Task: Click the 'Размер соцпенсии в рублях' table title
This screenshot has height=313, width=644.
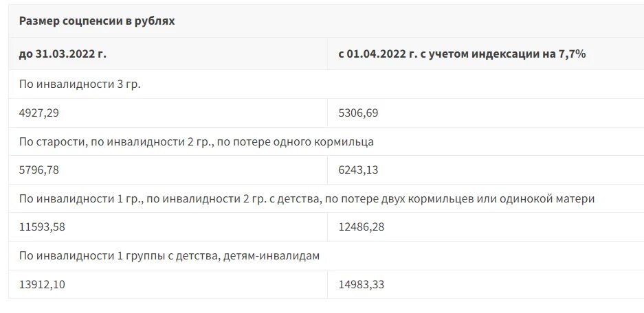Action: coord(97,21)
